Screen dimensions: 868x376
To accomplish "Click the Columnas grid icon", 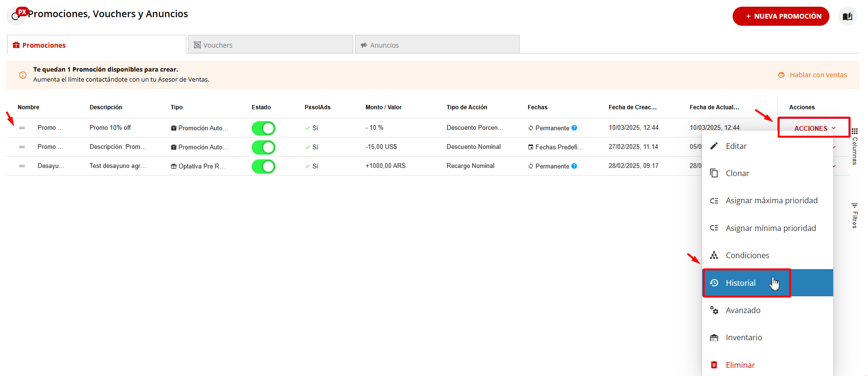I will tap(855, 131).
